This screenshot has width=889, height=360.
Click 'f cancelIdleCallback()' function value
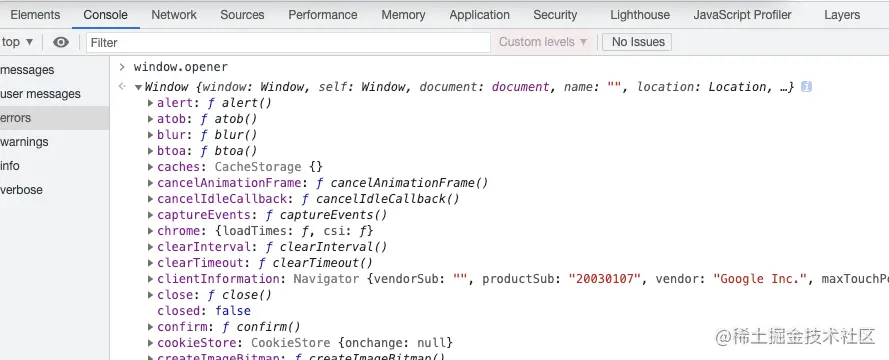(380, 199)
